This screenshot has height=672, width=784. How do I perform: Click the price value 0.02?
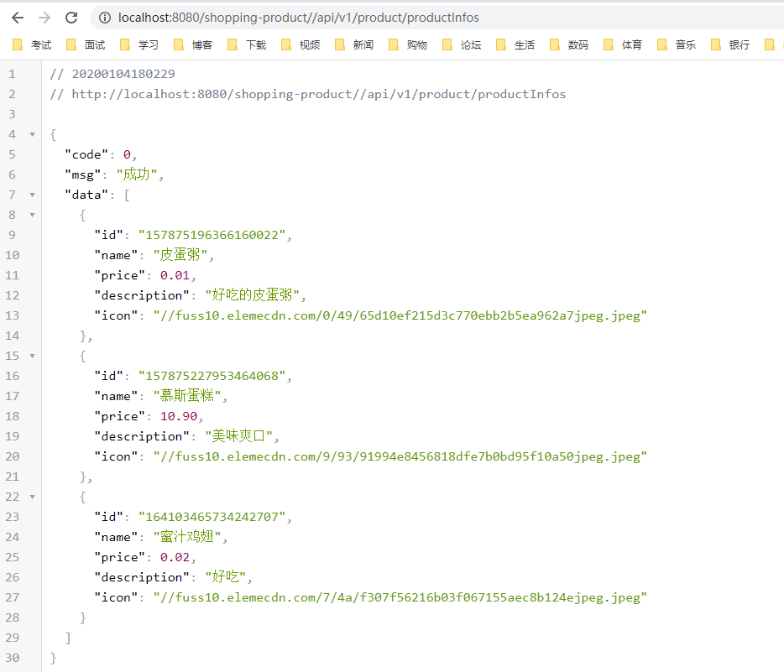[175, 557]
